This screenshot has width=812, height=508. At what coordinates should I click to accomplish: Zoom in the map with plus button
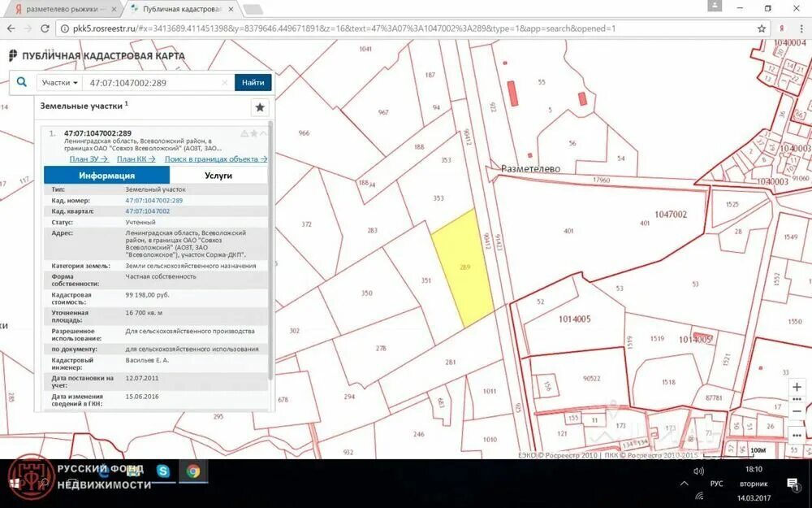(797, 387)
